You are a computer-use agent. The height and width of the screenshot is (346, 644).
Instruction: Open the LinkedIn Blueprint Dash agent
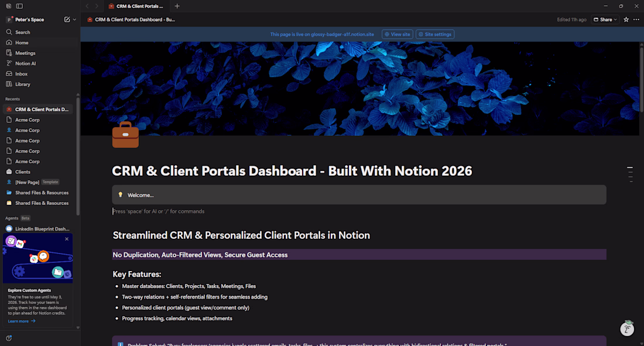pyautogui.click(x=38, y=229)
